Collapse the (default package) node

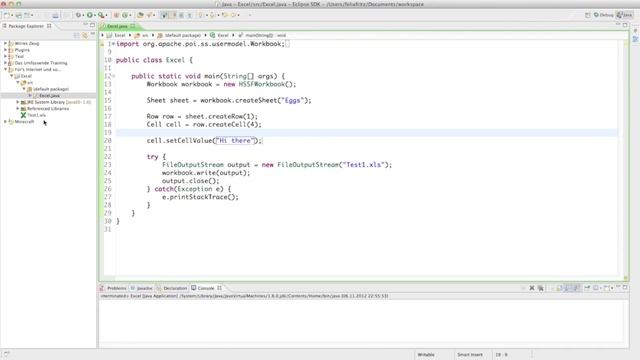tap(24, 89)
